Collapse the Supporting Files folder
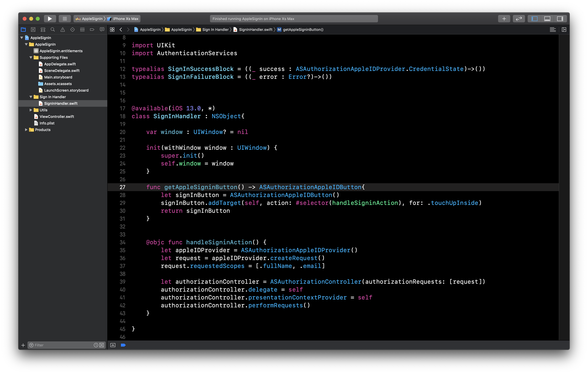The height and width of the screenshot is (374, 588). [31, 57]
